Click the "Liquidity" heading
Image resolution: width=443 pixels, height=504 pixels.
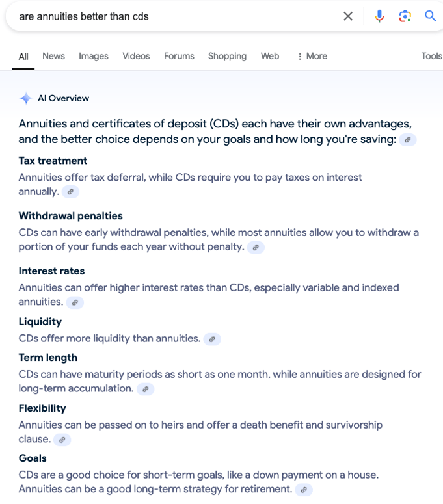(x=40, y=322)
